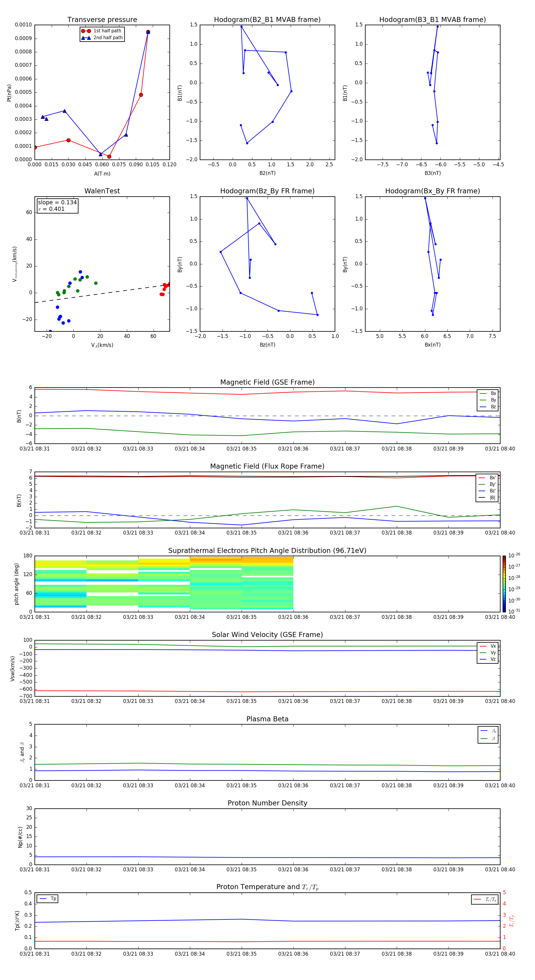Click the "Vz" legend entry in Solar Wind panel
The height and width of the screenshot is (980, 535).
pyautogui.click(x=488, y=659)
